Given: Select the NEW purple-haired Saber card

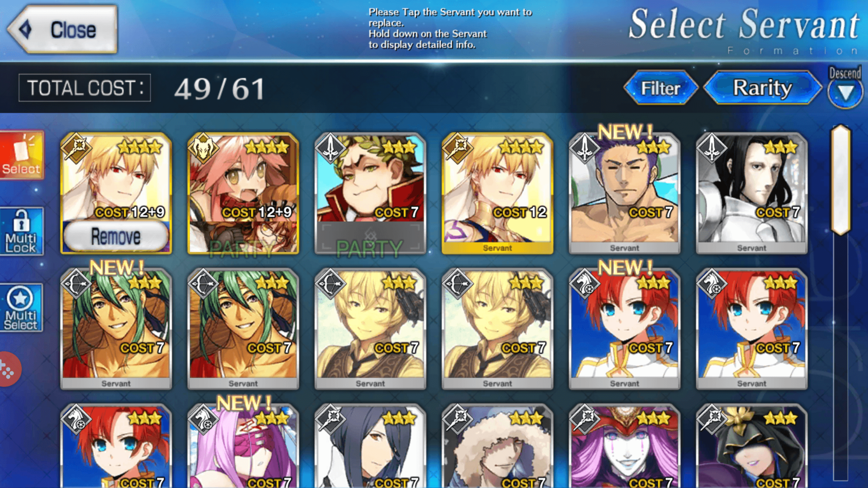Looking at the screenshot, I should [625, 193].
